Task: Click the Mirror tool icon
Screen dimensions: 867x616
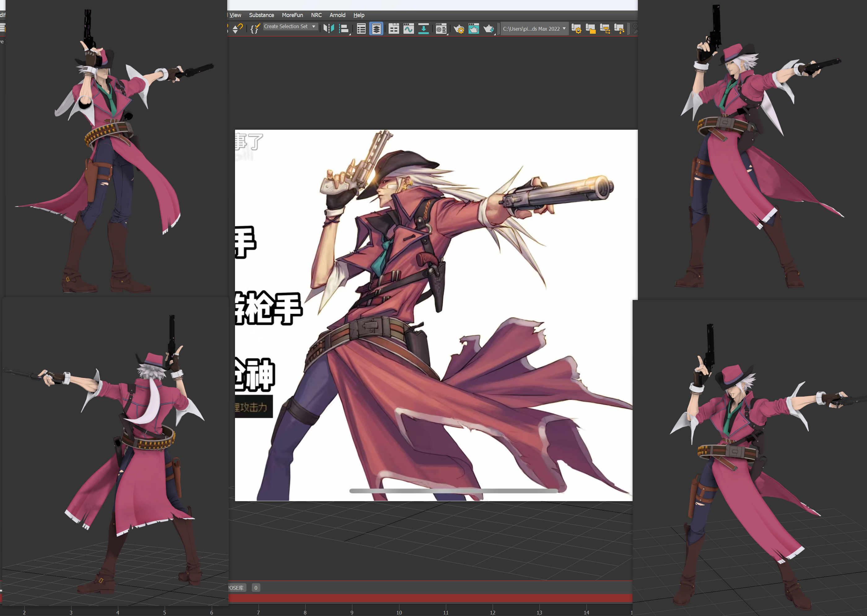Action: (x=329, y=28)
